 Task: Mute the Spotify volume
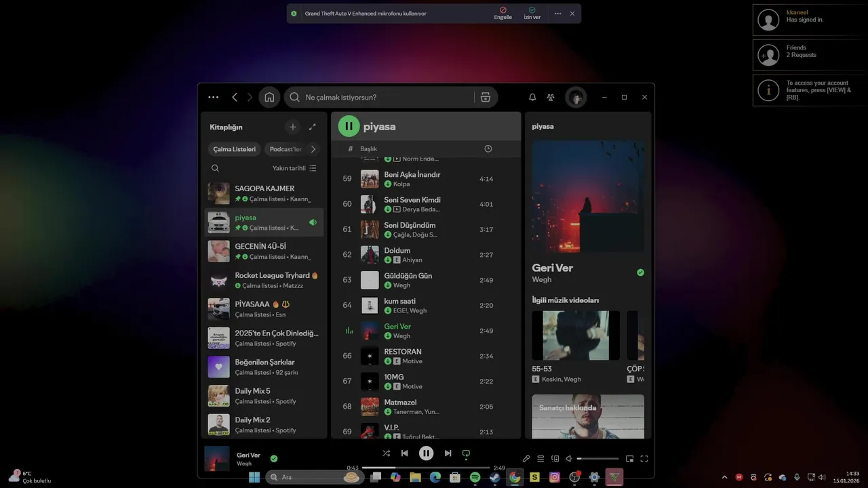pos(569,459)
